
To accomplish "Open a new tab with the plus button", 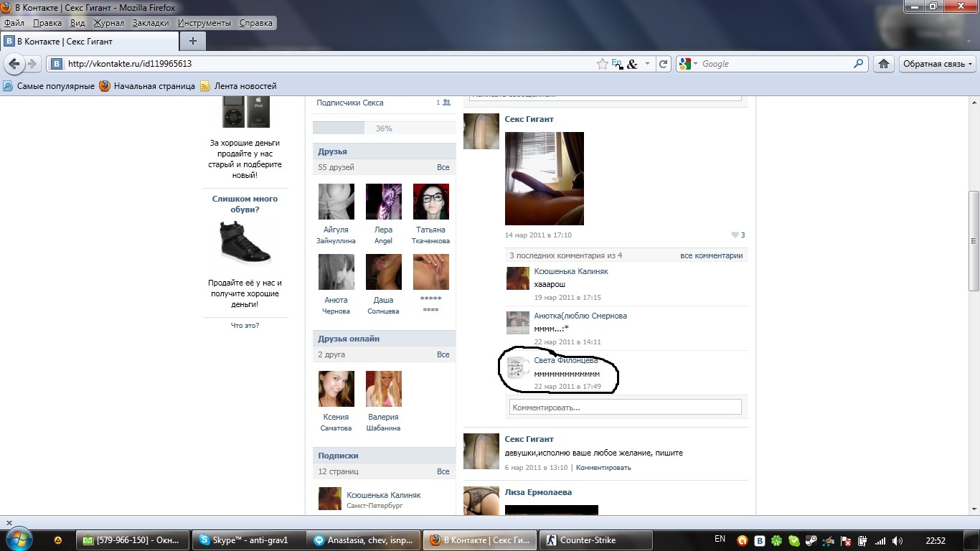I will [x=192, y=41].
